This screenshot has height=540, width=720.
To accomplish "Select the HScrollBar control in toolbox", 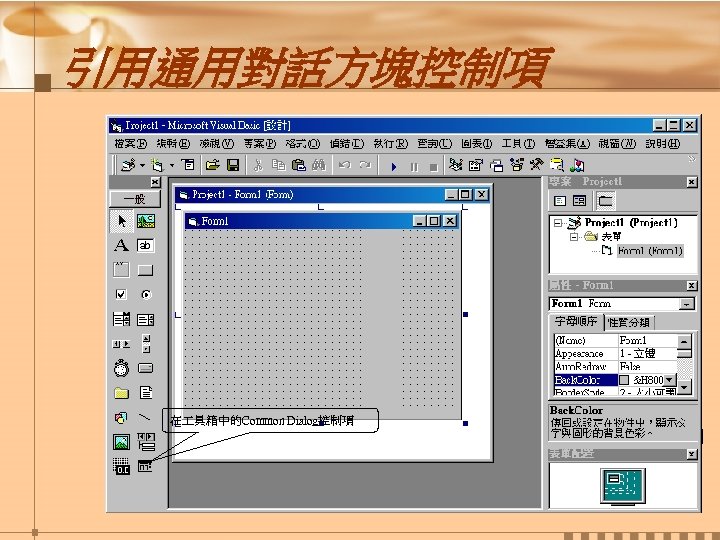I will point(121,343).
